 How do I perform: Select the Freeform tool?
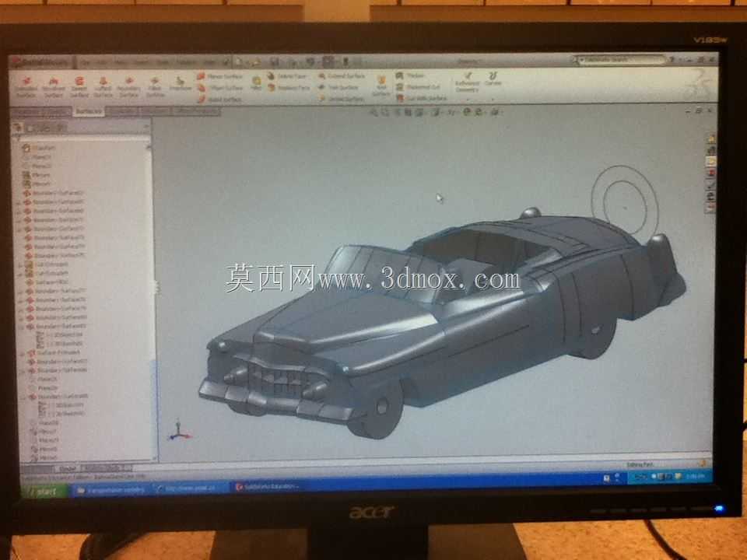[180, 84]
